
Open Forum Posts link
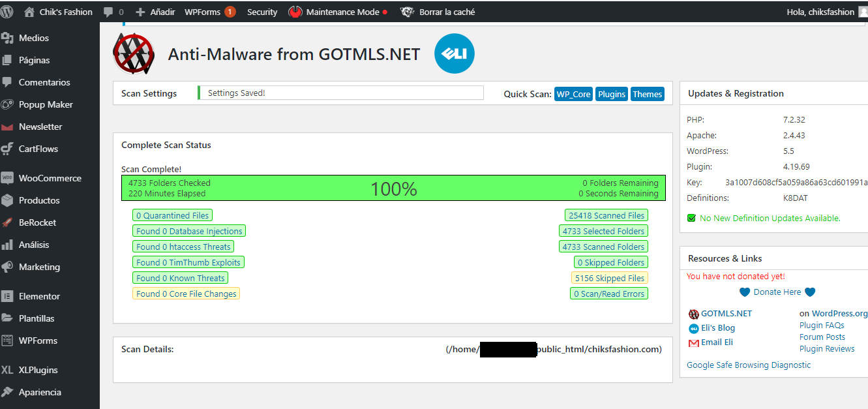(x=822, y=337)
